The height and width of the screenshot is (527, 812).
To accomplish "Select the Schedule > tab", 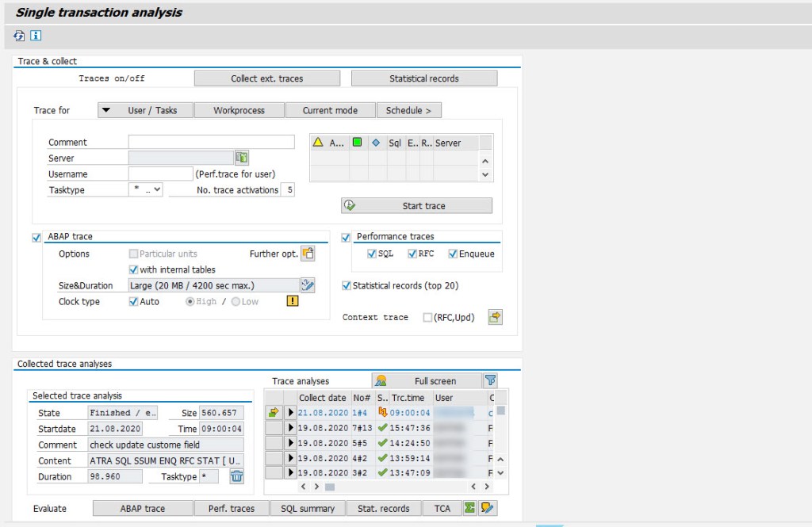I will pyautogui.click(x=410, y=109).
